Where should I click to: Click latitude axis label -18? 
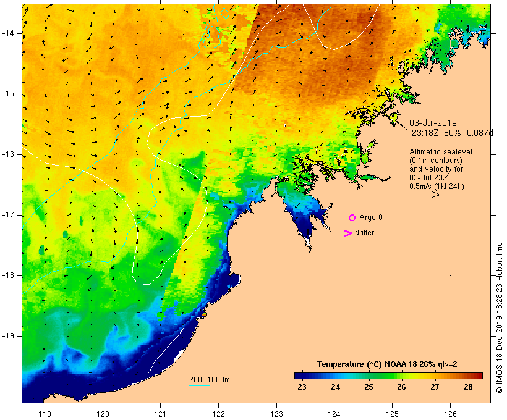click(x=8, y=275)
